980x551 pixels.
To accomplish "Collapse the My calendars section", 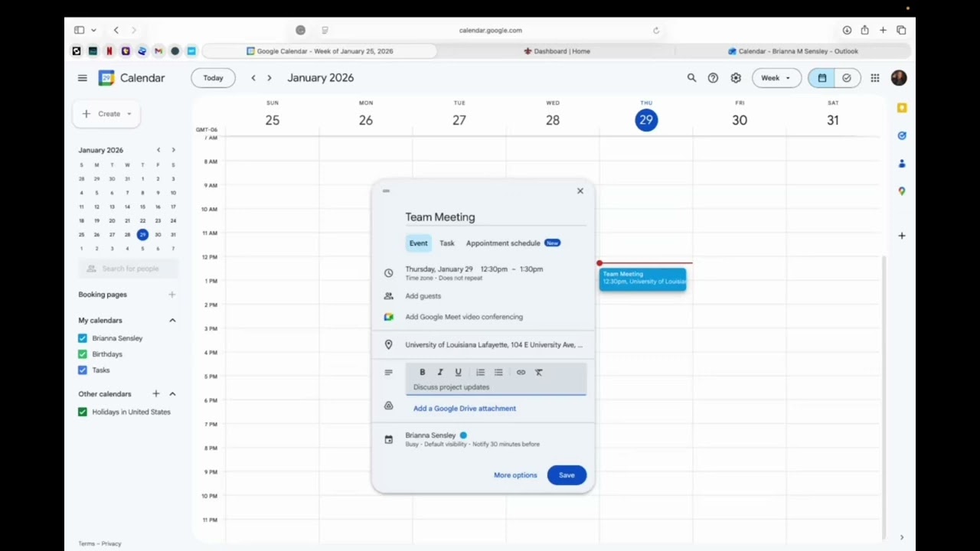I will coord(172,321).
